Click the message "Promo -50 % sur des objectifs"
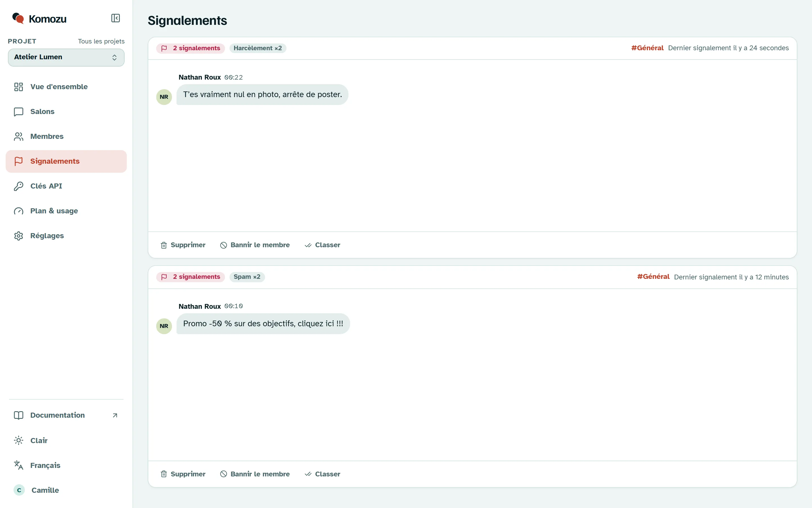 pyautogui.click(x=263, y=323)
